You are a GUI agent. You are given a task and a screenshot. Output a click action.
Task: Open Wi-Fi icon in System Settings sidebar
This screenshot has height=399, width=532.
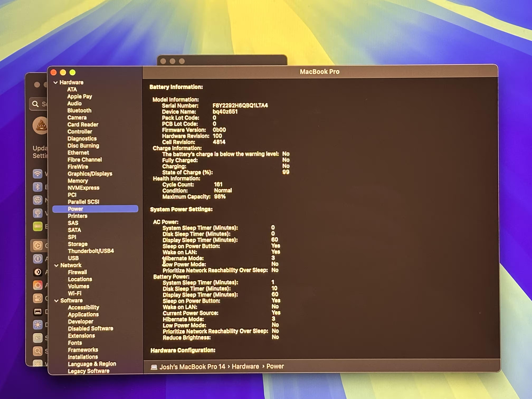tap(37, 174)
